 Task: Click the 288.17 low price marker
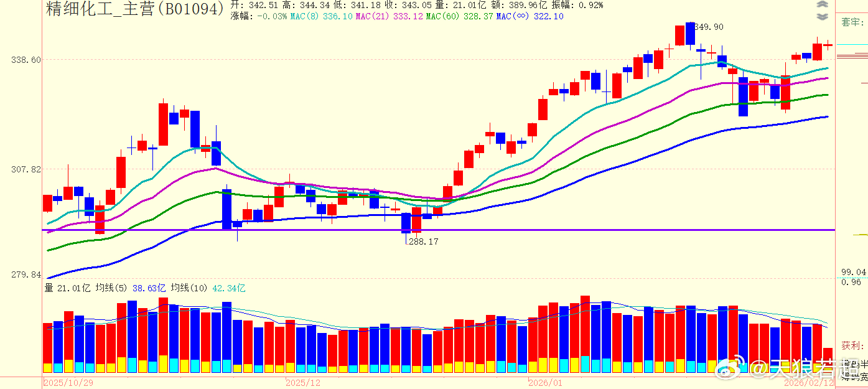pyautogui.click(x=423, y=241)
